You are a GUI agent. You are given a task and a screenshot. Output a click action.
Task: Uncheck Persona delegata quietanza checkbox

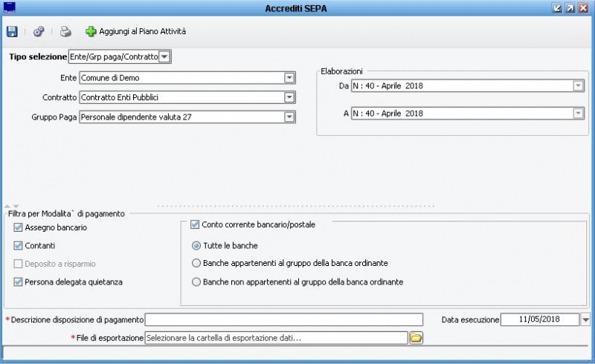(x=18, y=282)
